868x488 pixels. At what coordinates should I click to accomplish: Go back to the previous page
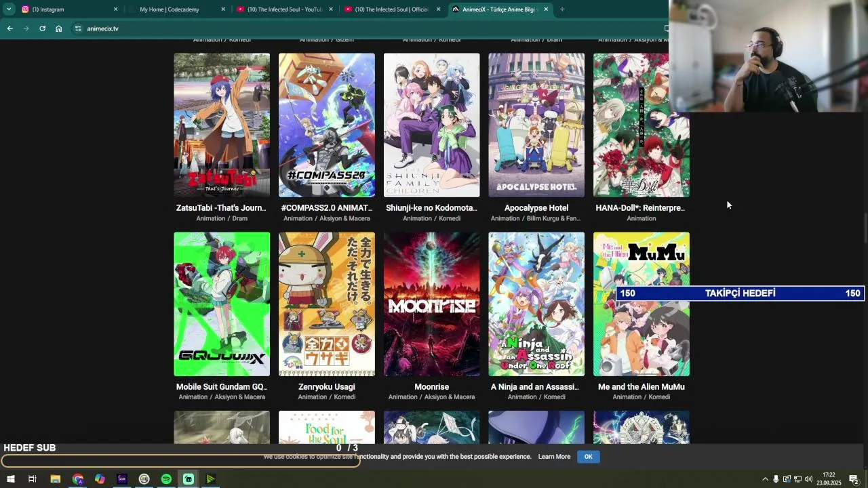point(9,28)
